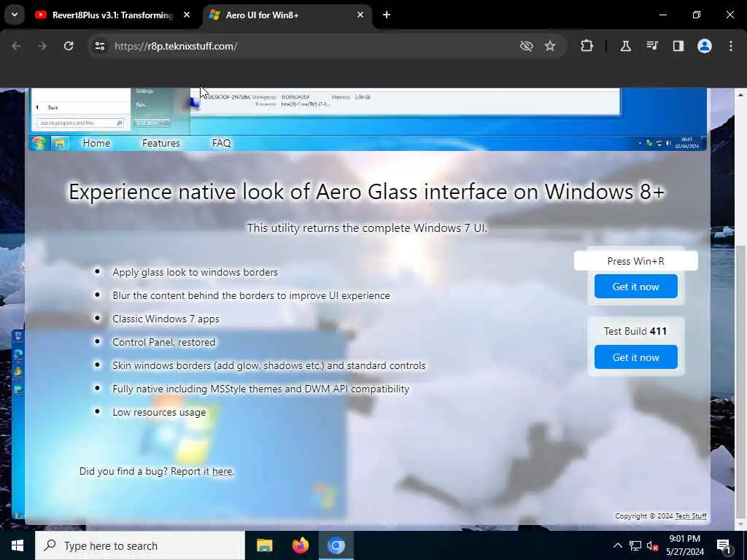Image resolution: width=747 pixels, height=560 pixels.
Task: Open the tracking protection eye icon
Action: (526, 46)
